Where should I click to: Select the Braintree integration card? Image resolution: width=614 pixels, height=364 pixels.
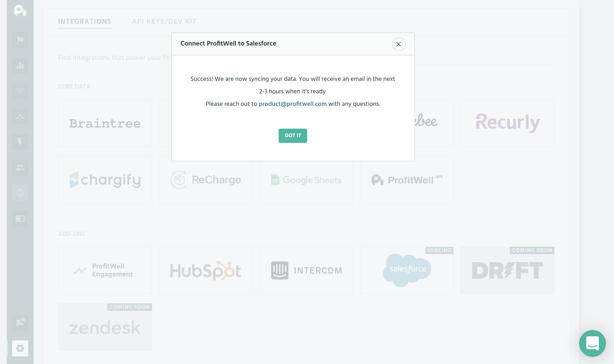105,123
